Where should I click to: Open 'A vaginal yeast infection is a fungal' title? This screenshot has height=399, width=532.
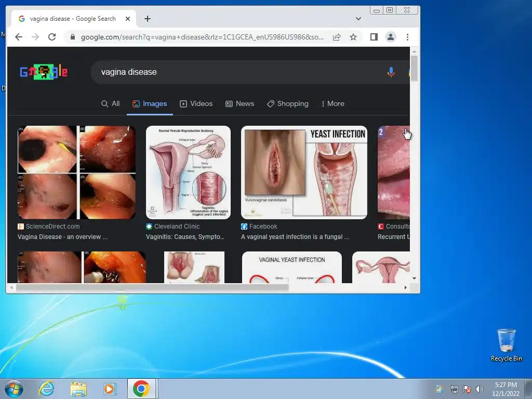(295, 237)
